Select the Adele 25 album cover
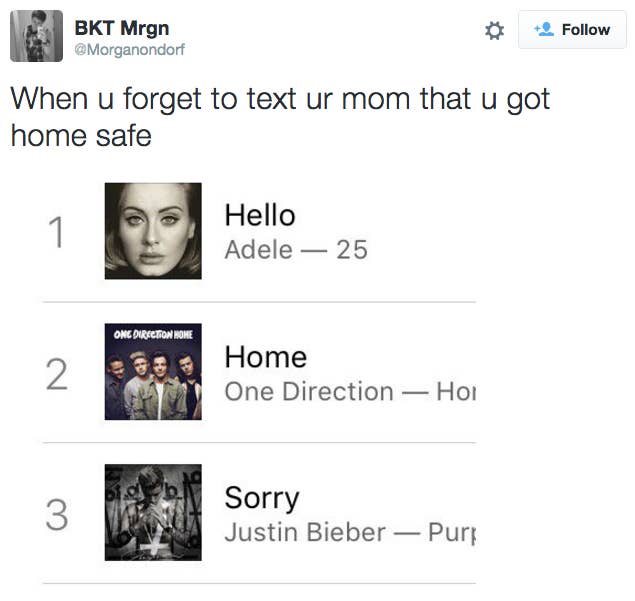This screenshot has width=635, height=601. pyautogui.click(x=153, y=231)
